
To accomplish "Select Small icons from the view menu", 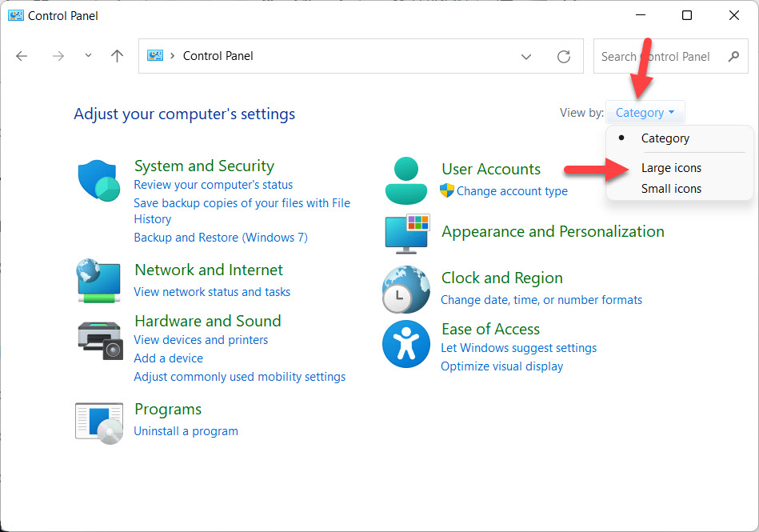I will (671, 187).
